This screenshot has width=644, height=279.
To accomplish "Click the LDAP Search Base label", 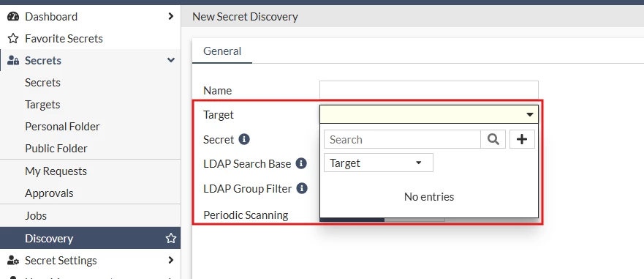I will [247, 164].
